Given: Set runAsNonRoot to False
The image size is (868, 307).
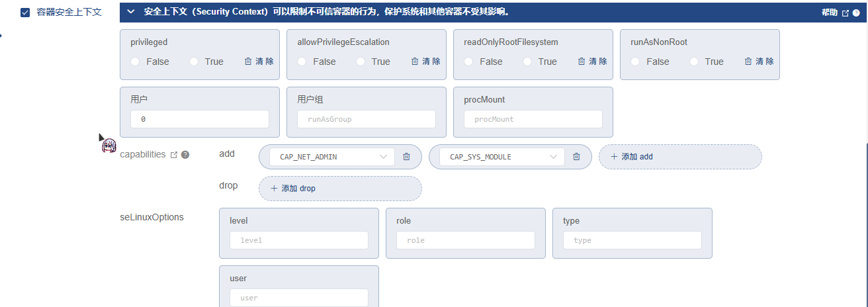Looking at the screenshot, I should click(636, 62).
